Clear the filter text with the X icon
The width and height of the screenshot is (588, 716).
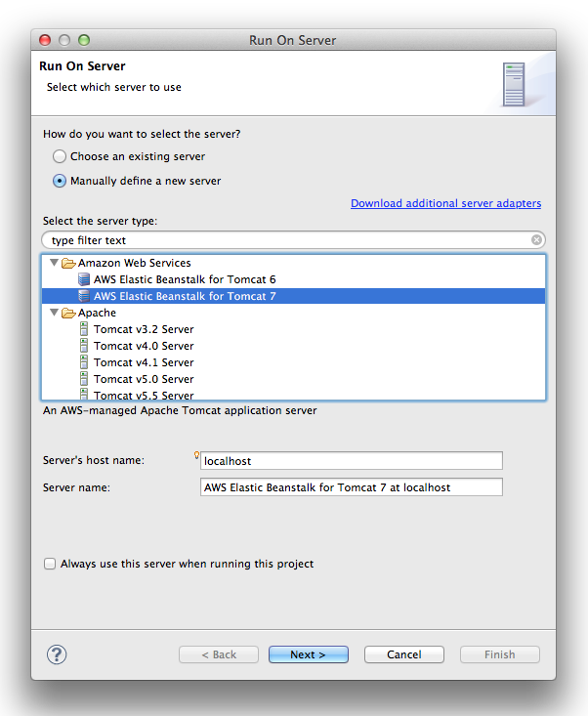pyautogui.click(x=536, y=240)
